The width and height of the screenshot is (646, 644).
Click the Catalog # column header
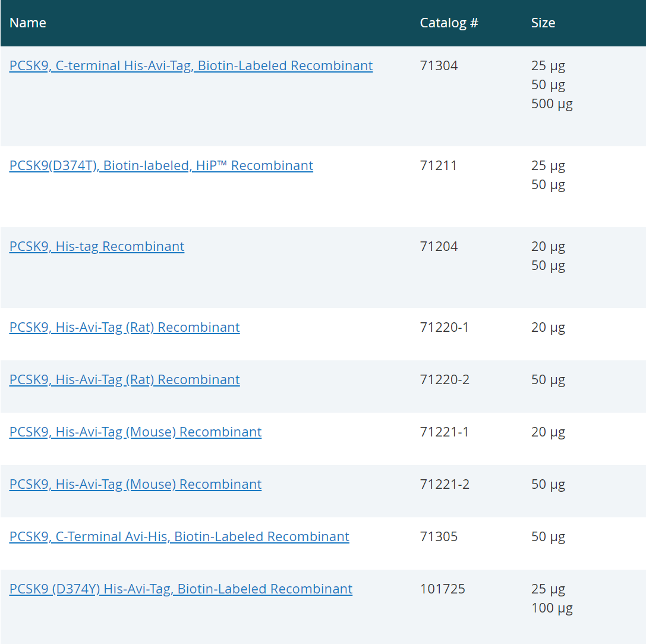(449, 23)
